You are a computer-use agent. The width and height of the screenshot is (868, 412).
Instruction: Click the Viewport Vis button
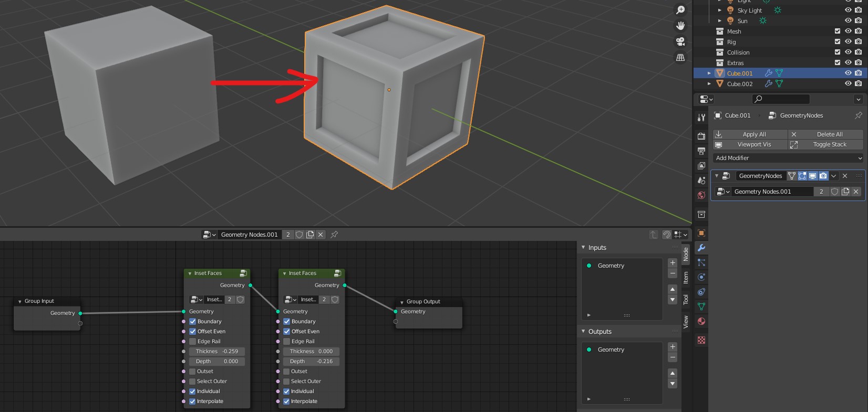pyautogui.click(x=750, y=144)
